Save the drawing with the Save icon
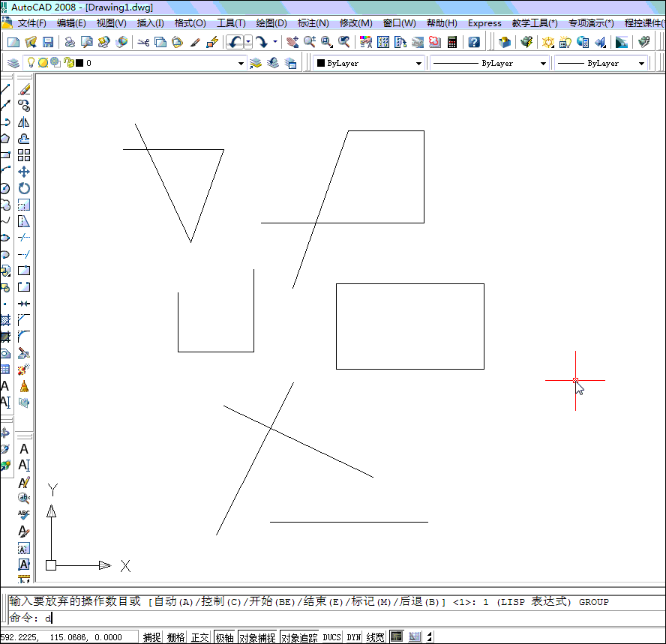This screenshot has width=666, height=644. 48,42
